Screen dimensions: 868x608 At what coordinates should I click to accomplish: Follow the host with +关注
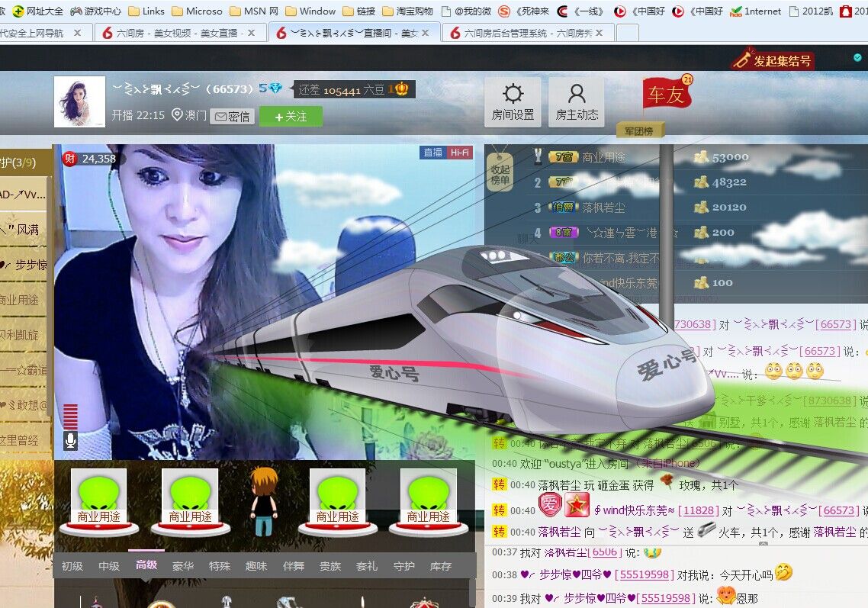click(291, 116)
